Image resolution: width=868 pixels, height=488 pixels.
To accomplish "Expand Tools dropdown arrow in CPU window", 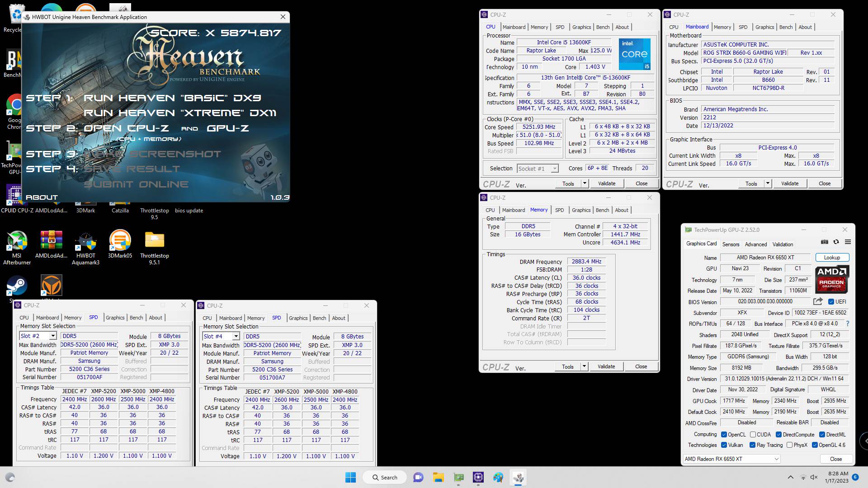I will pyautogui.click(x=585, y=183).
